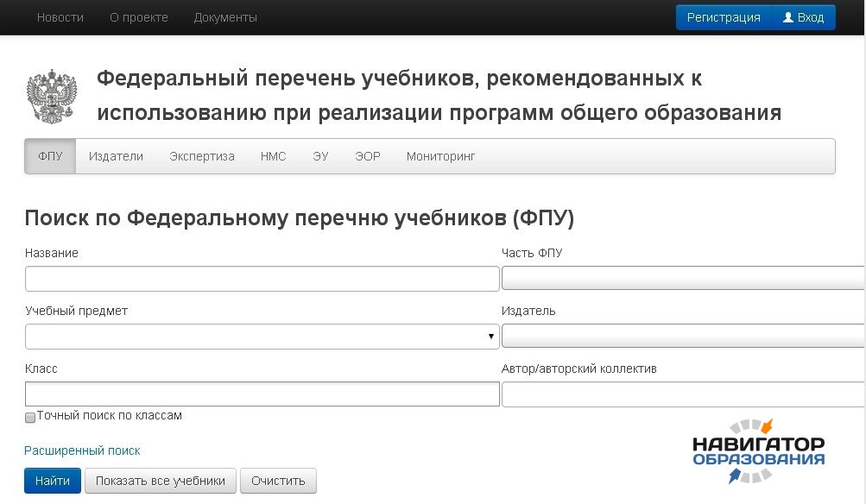Click the Регистрация button
The width and height of the screenshot is (866, 504).
[724, 17]
